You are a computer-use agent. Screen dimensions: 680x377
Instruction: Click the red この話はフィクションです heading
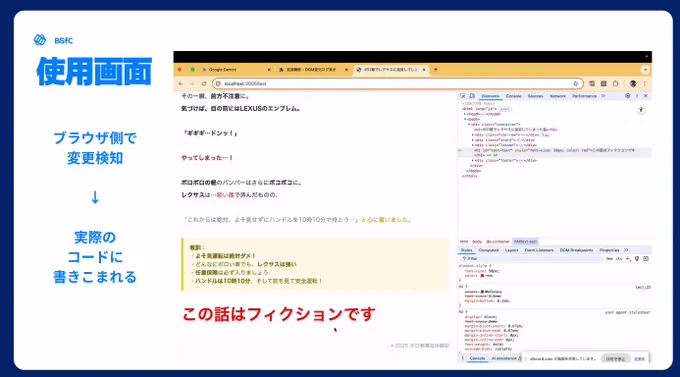click(x=278, y=314)
